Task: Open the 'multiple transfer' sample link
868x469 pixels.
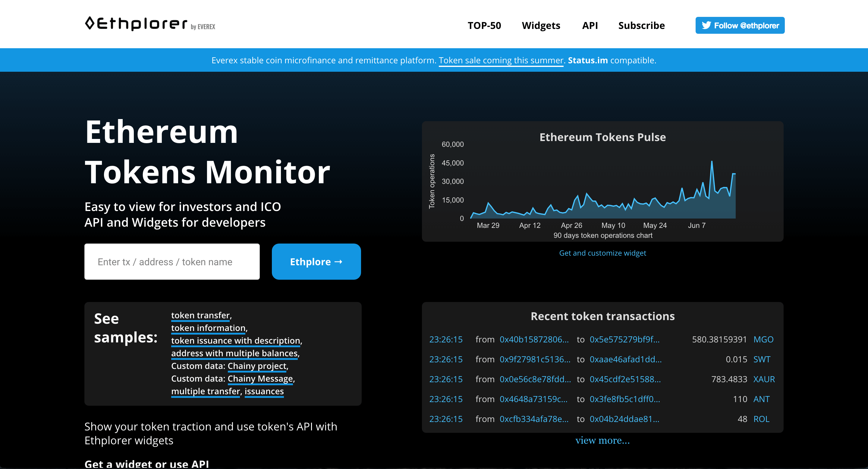Action: coord(206,391)
